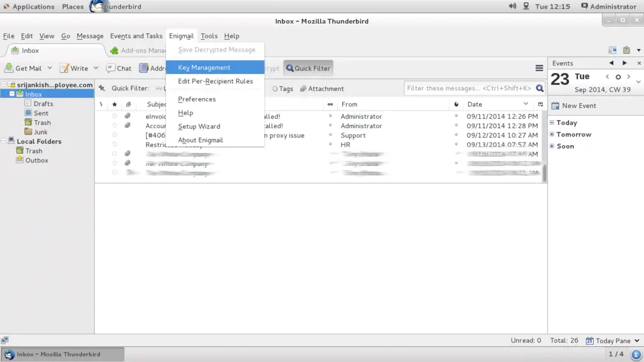
Task: Collapse the Inbox folder subtree
Action: pyautogui.click(x=12, y=94)
